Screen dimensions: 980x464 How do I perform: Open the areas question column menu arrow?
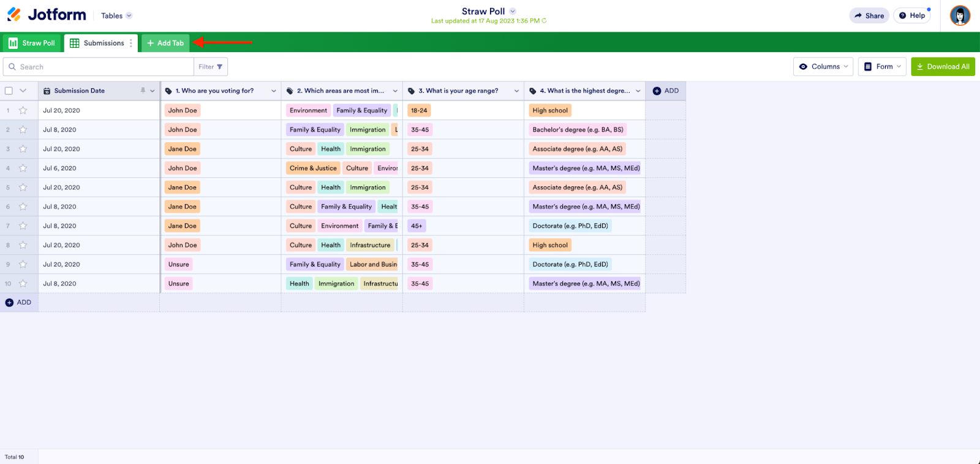point(395,91)
